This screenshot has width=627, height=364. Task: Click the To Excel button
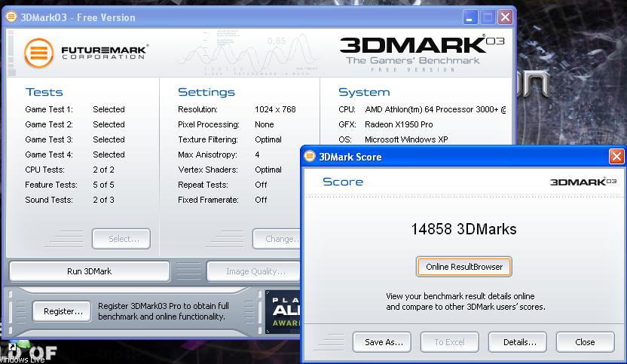449,342
